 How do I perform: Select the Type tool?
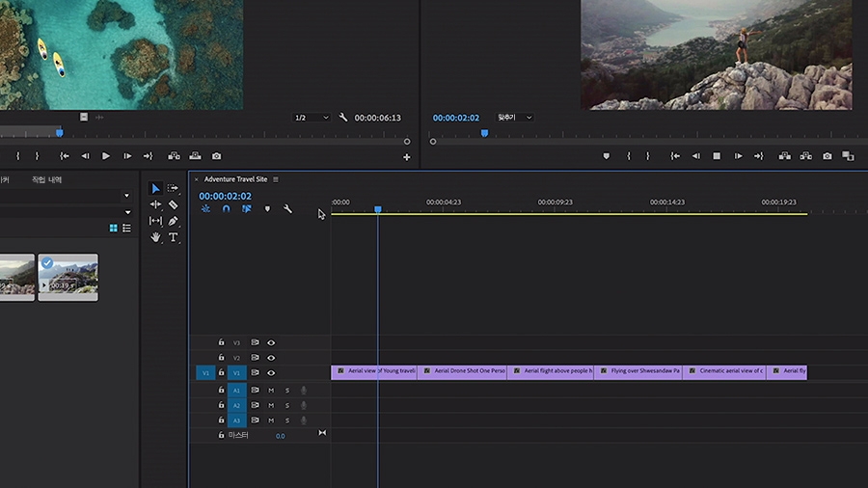173,237
